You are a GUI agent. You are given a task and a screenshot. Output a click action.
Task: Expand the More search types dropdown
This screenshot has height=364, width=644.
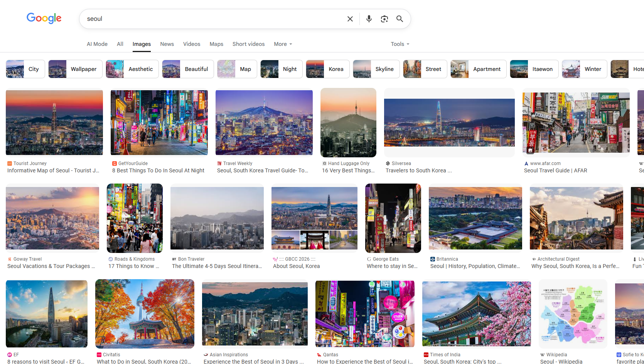pyautogui.click(x=283, y=44)
